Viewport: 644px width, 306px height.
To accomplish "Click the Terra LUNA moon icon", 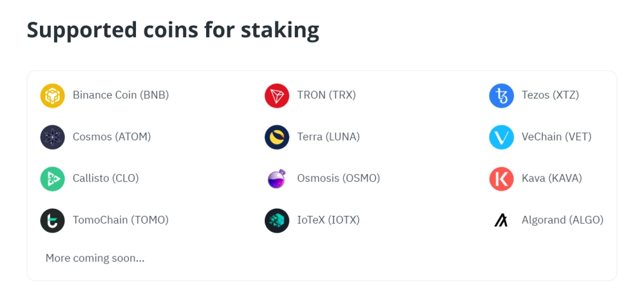I will click(277, 137).
